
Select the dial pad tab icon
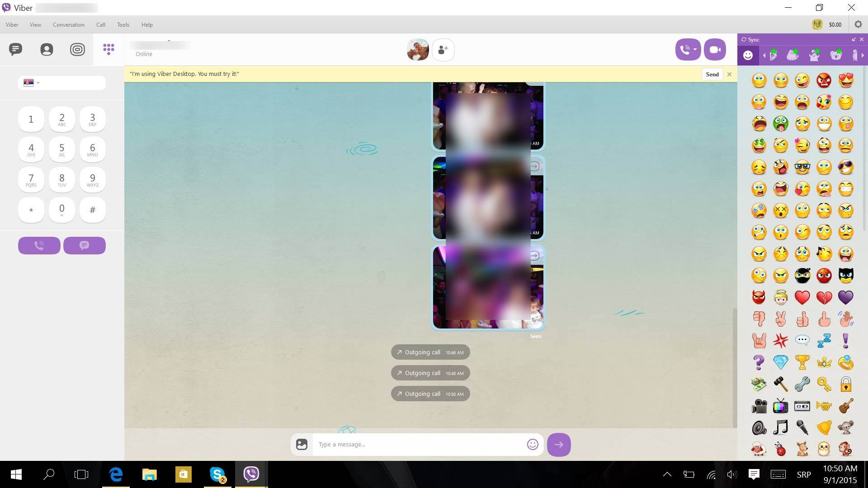(108, 49)
